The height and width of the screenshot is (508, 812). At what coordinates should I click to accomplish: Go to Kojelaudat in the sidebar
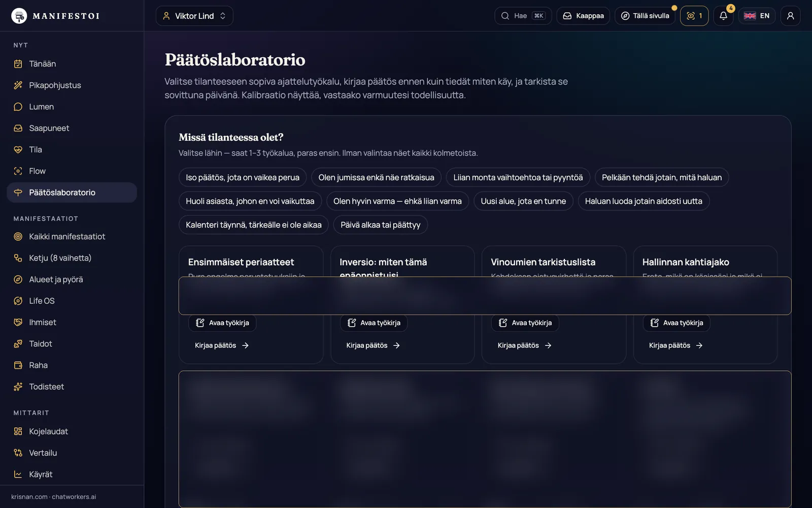[72, 431]
